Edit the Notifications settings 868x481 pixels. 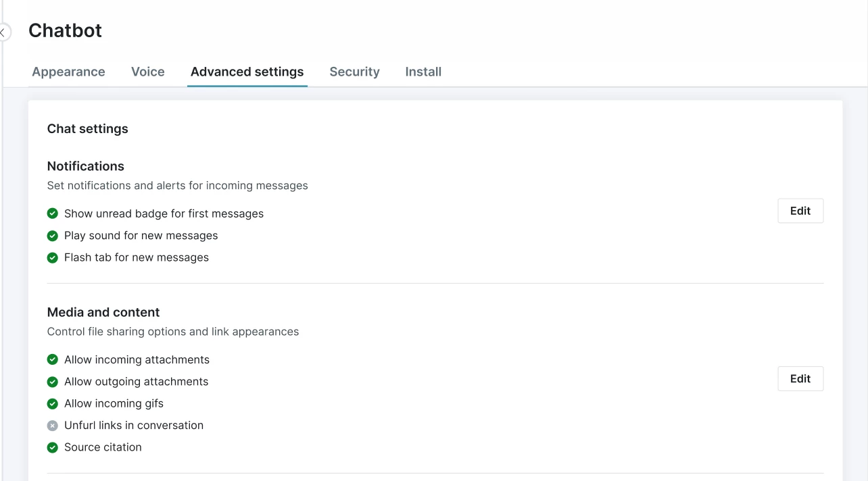800,211
